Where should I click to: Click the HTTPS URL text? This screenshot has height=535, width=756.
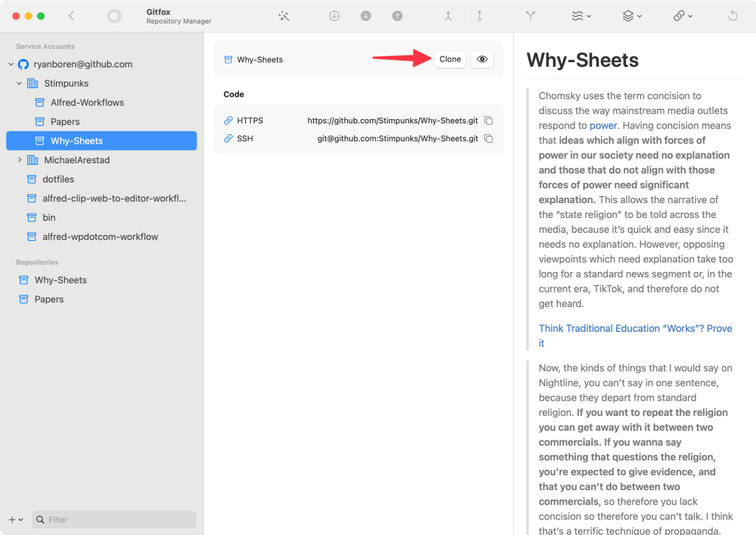click(x=393, y=120)
